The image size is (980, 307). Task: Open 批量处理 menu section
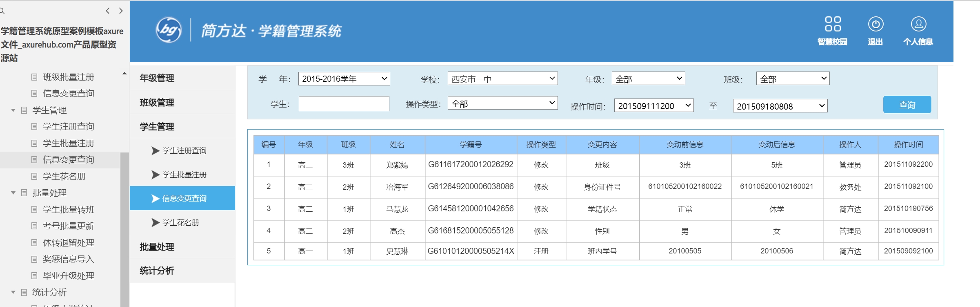coord(182,246)
